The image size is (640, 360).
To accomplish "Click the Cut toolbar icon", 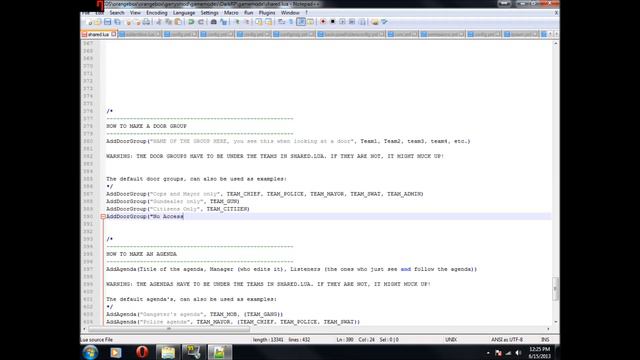I will point(158,22).
